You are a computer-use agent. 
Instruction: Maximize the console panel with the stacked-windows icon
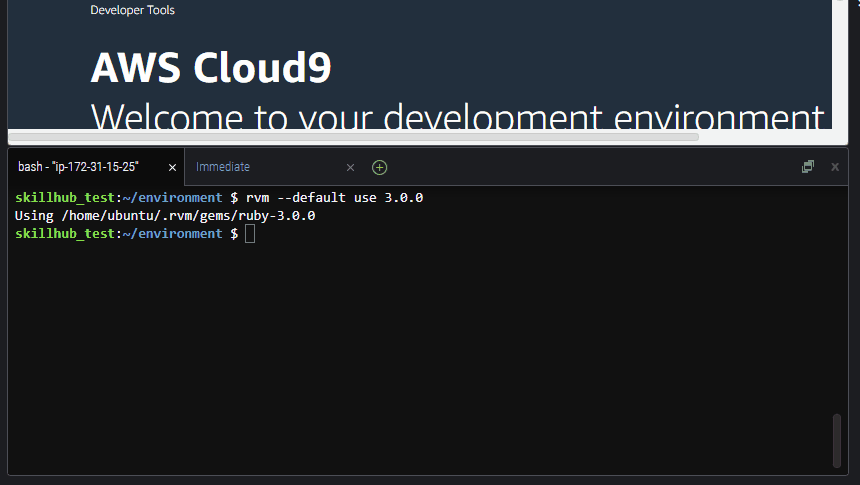(807, 167)
